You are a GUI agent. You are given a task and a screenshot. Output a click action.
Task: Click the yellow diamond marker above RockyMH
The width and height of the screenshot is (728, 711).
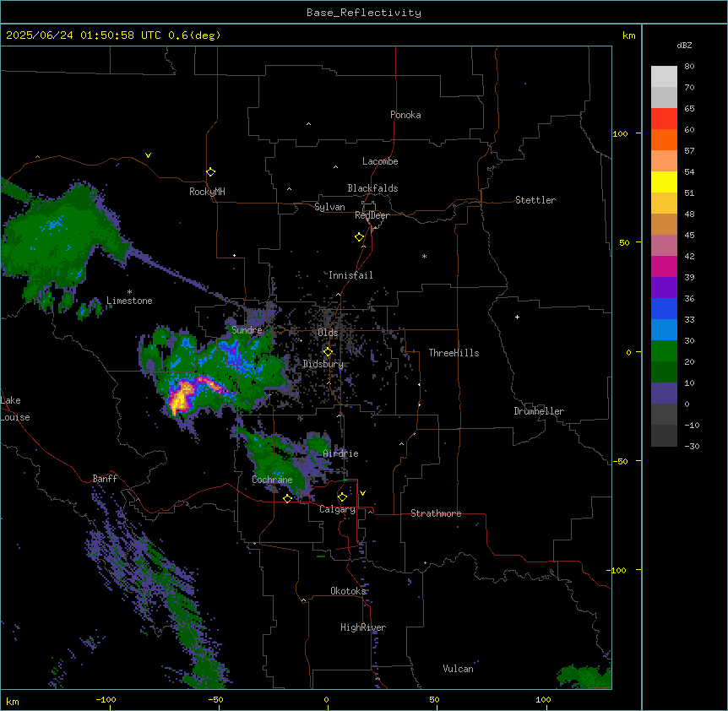coord(210,172)
